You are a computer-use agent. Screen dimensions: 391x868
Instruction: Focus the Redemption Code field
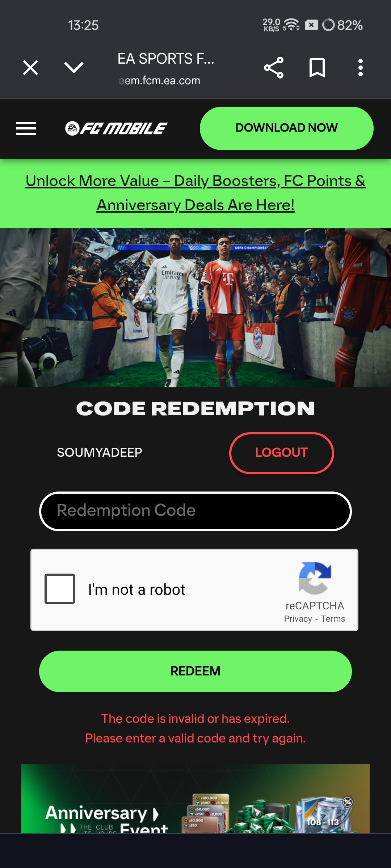point(195,511)
